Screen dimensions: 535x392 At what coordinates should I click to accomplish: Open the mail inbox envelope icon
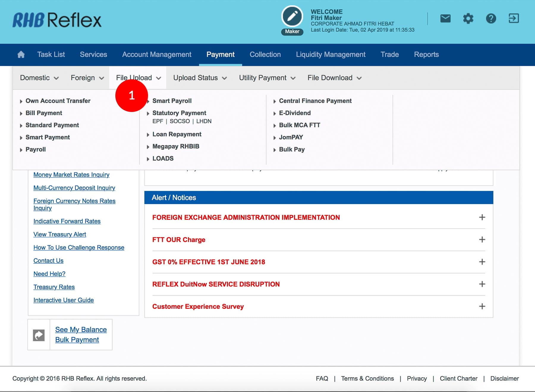(x=445, y=18)
